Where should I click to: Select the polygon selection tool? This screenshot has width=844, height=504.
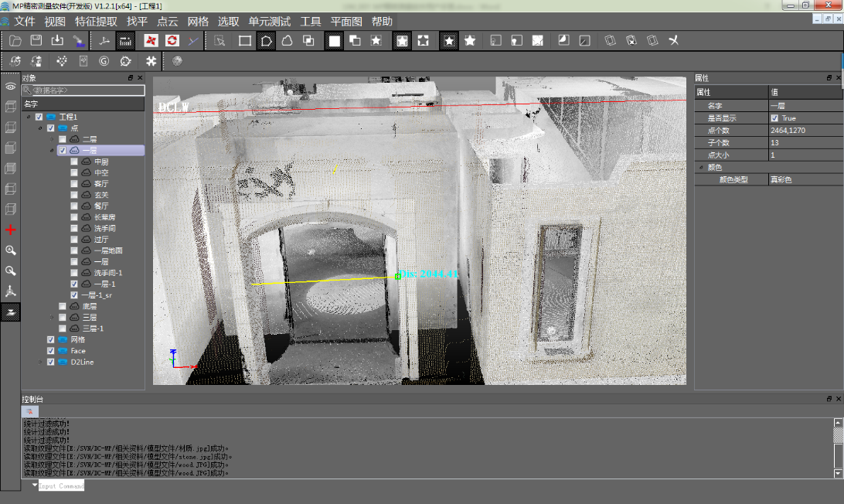[266, 40]
